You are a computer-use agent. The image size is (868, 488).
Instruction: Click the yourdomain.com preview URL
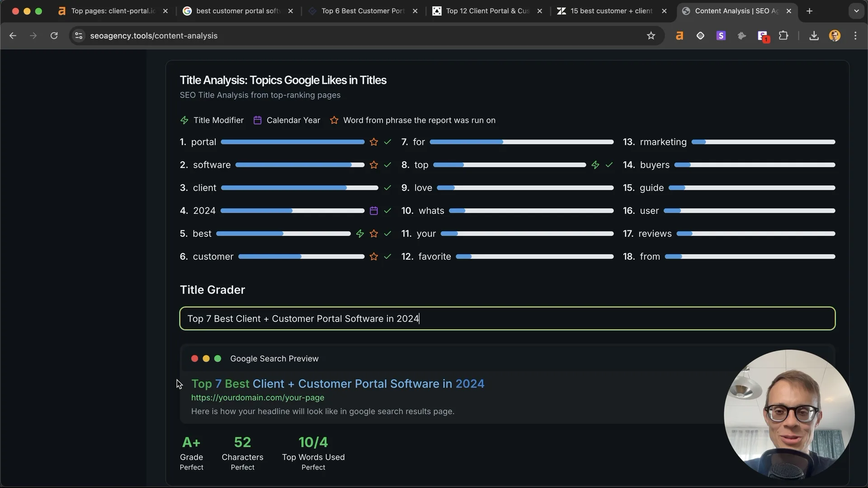click(258, 398)
